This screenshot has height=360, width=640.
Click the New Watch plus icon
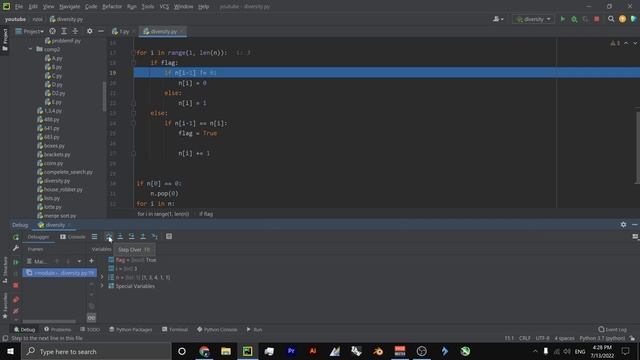point(91,261)
